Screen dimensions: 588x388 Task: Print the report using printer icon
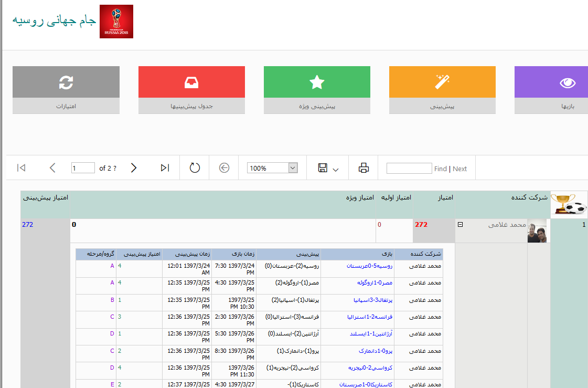364,168
